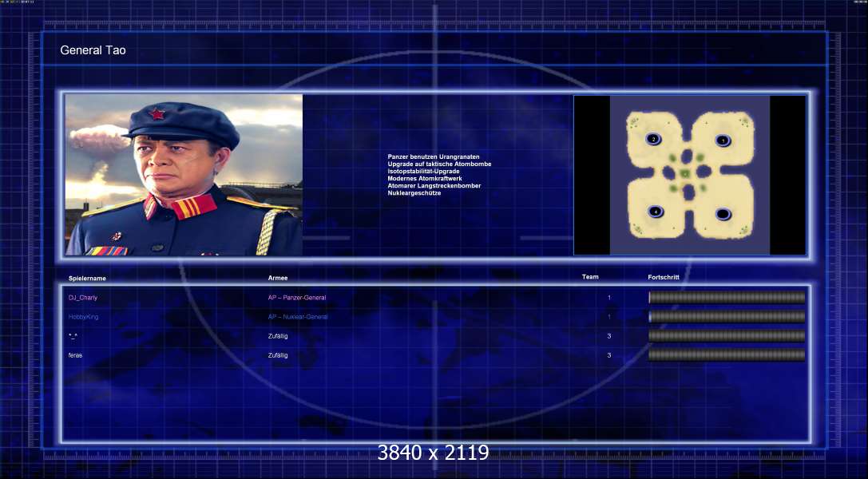Click the central green oasis on minimap

coord(685,174)
